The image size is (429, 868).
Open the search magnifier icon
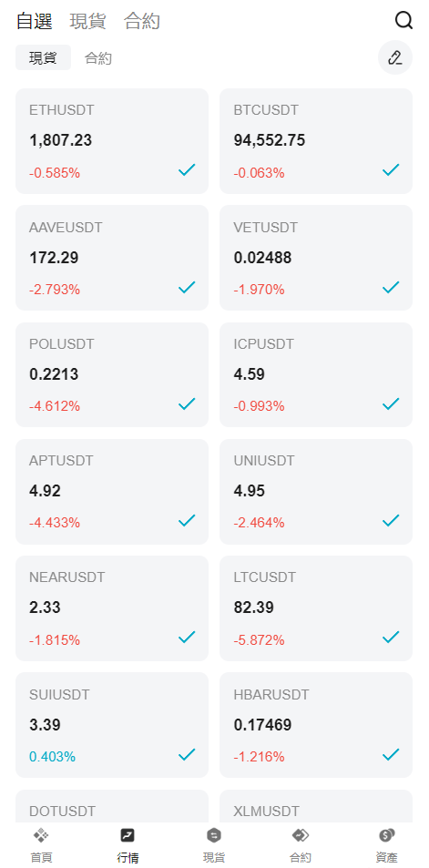[403, 21]
